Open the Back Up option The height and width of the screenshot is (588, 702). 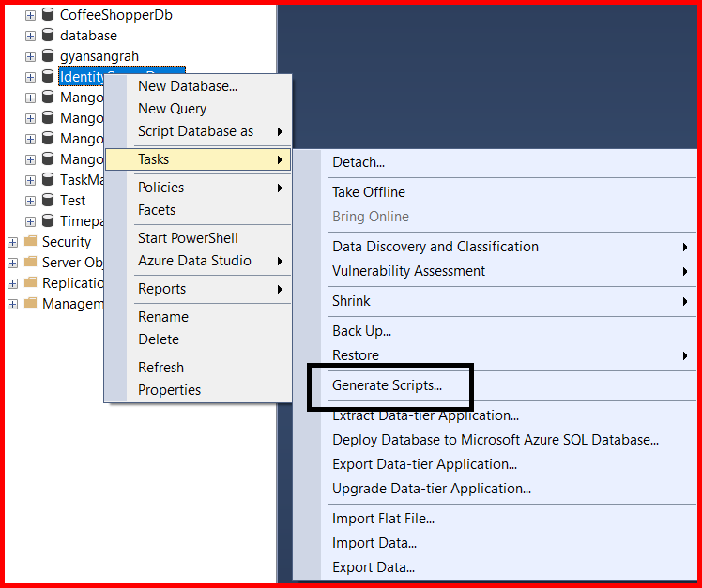coord(361,331)
